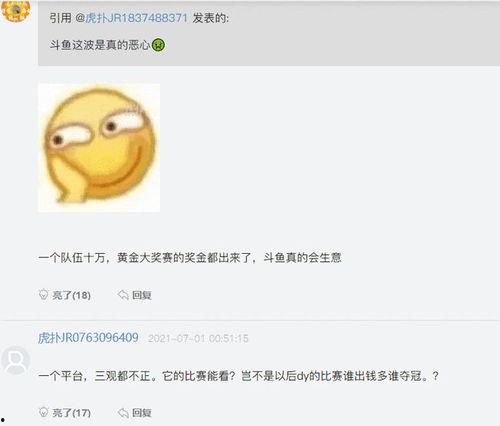The height and width of the screenshot is (426, 500).
Task: Click the green nauseated emoji in quote
Action: pyautogui.click(x=158, y=45)
